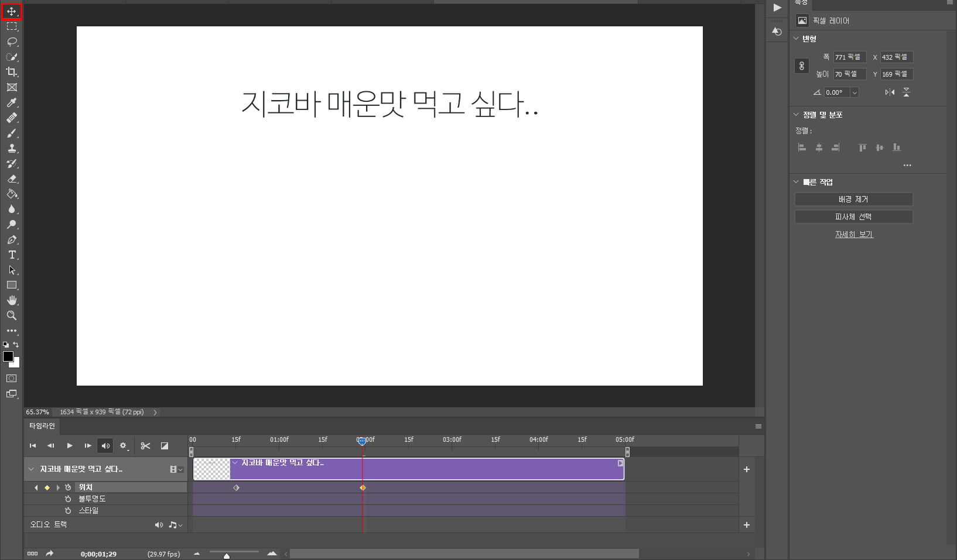Select the Path Selection tool
Viewport: 957px width, 560px height.
click(12, 270)
